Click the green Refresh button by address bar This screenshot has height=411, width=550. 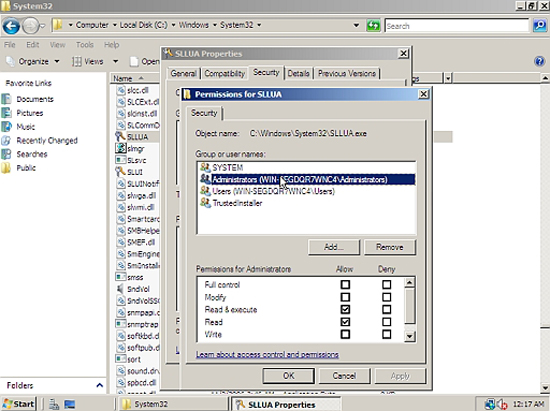pyautogui.click(x=373, y=26)
